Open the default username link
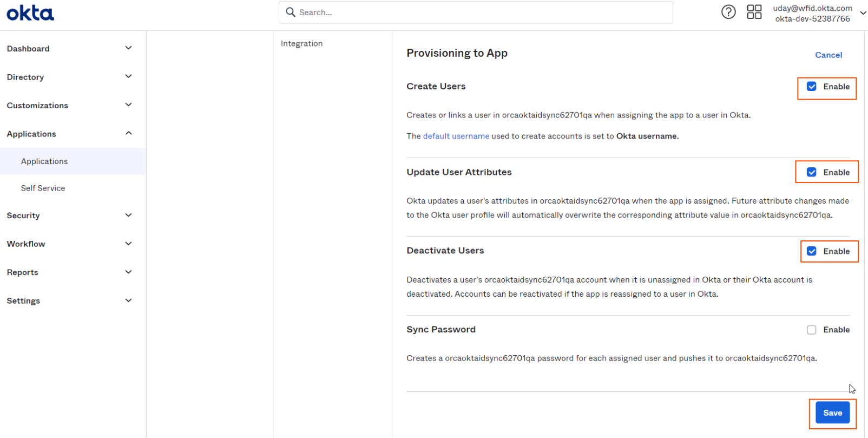 click(x=456, y=136)
